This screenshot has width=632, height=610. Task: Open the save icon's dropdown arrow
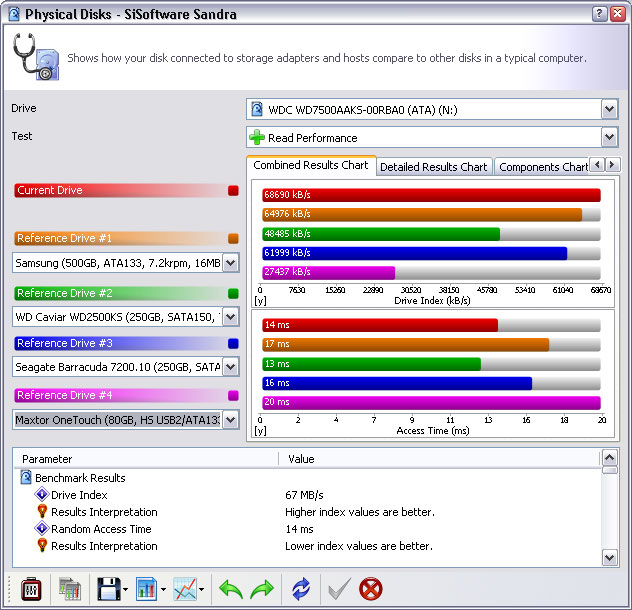pos(125,589)
